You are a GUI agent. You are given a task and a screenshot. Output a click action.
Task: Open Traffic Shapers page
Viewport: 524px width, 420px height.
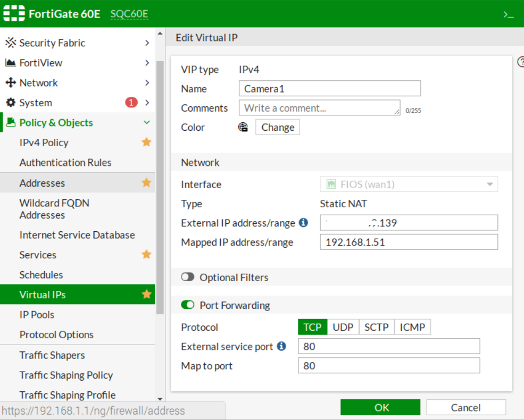[x=52, y=355]
